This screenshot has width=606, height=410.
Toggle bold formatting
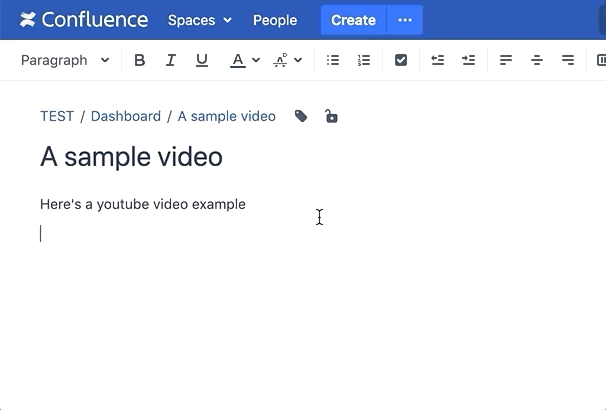(140, 60)
